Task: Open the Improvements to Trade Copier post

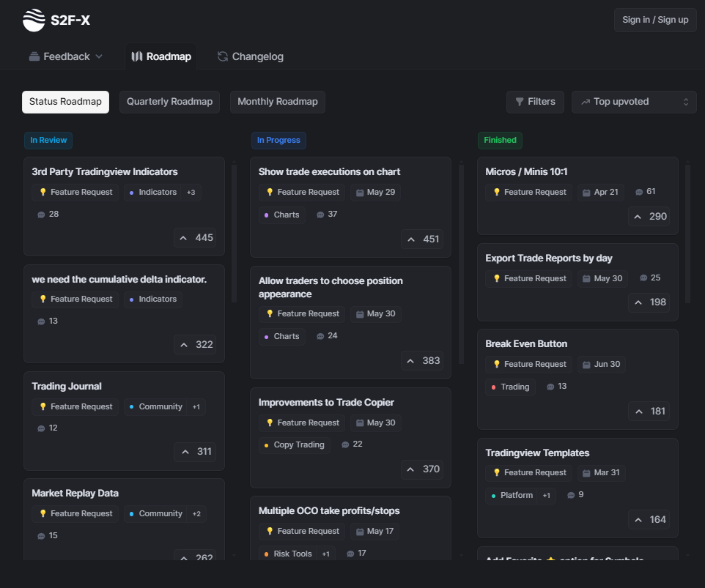Action: [326, 403]
